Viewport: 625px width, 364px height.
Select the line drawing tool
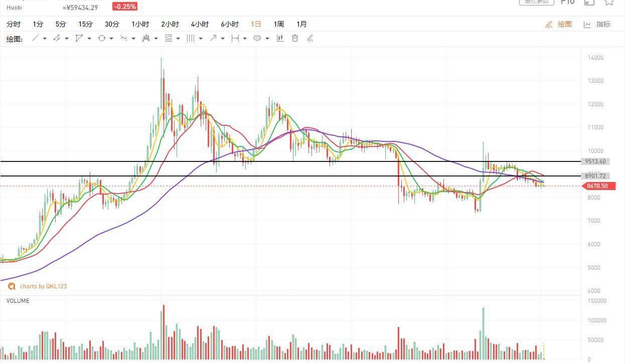pyautogui.click(x=35, y=39)
